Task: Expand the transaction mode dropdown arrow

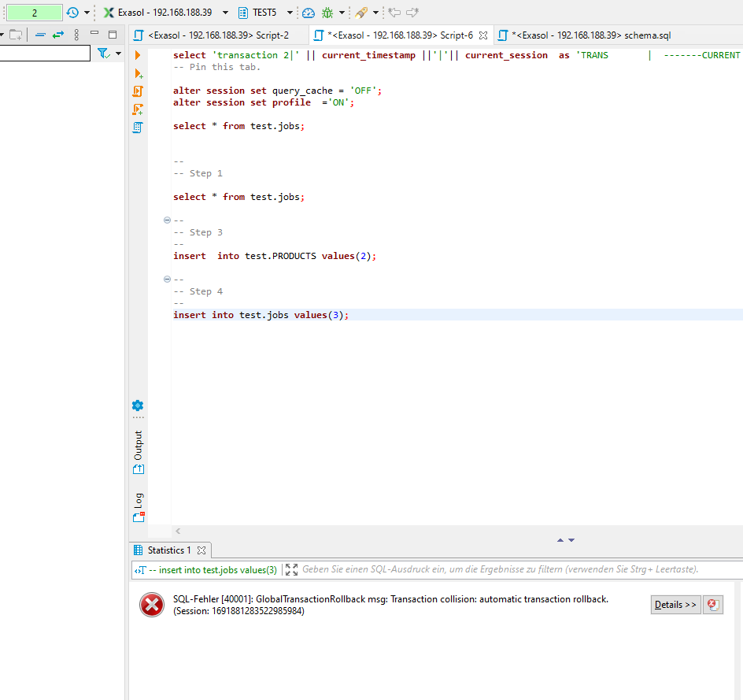Action: click(87, 12)
